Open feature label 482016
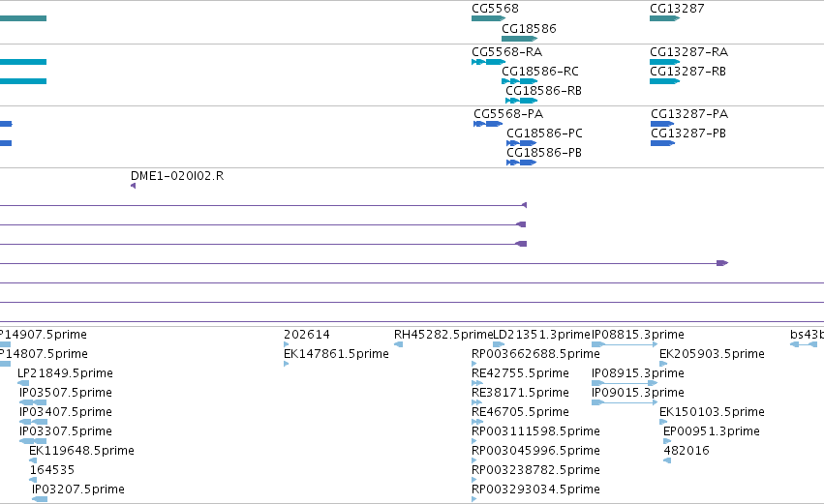The height and width of the screenshot is (504, 824). tap(687, 451)
